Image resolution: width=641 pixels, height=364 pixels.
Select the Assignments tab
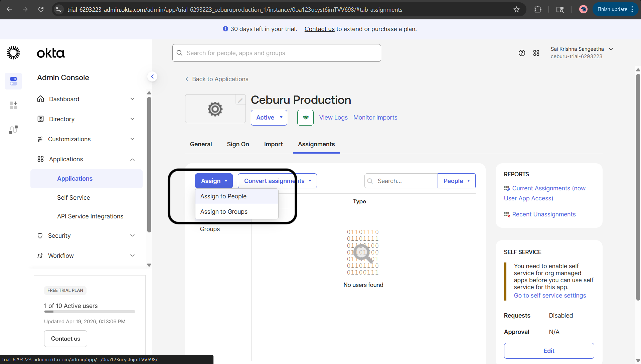point(316,144)
